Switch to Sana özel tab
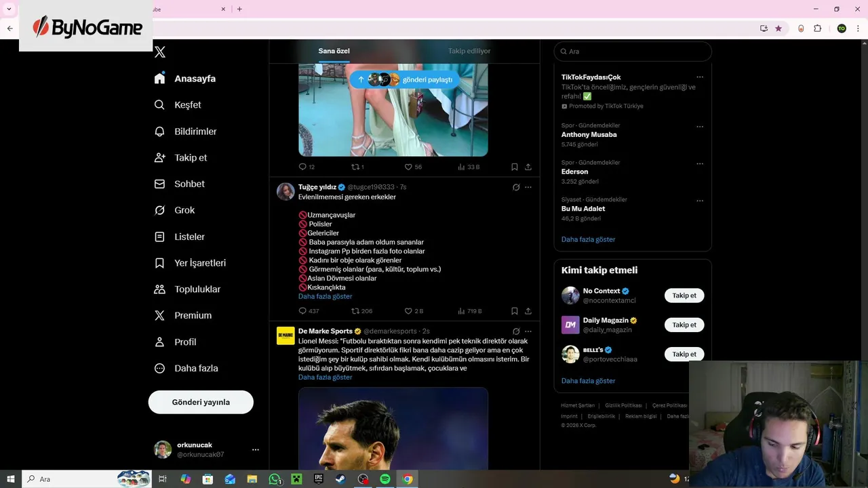The image size is (868, 488). (x=334, y=51)
